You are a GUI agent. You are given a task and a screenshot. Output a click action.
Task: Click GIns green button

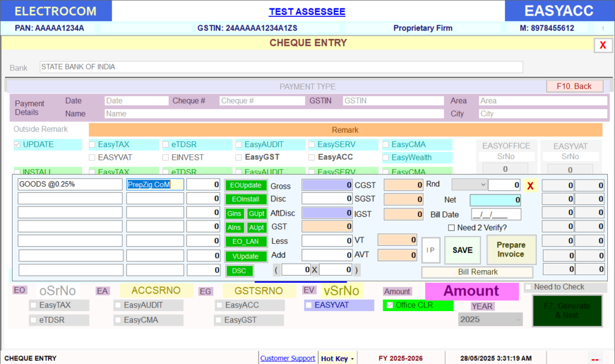234,214
